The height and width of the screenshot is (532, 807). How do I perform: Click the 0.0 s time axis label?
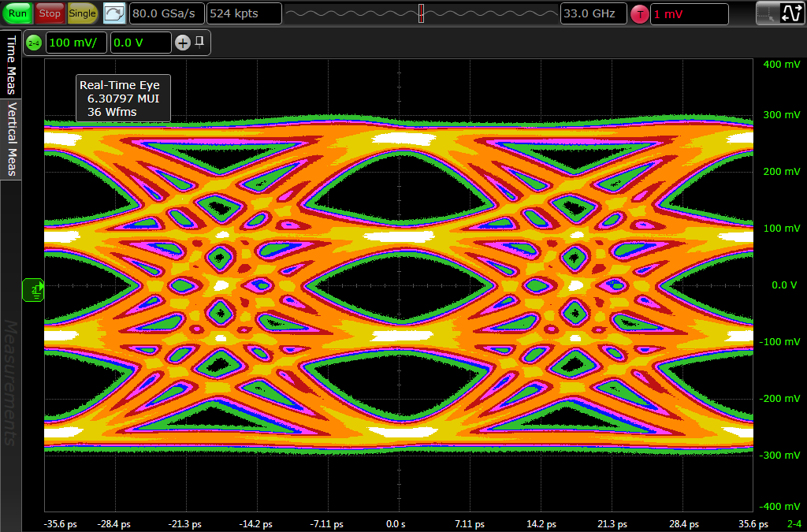click(x=396, y=524)
